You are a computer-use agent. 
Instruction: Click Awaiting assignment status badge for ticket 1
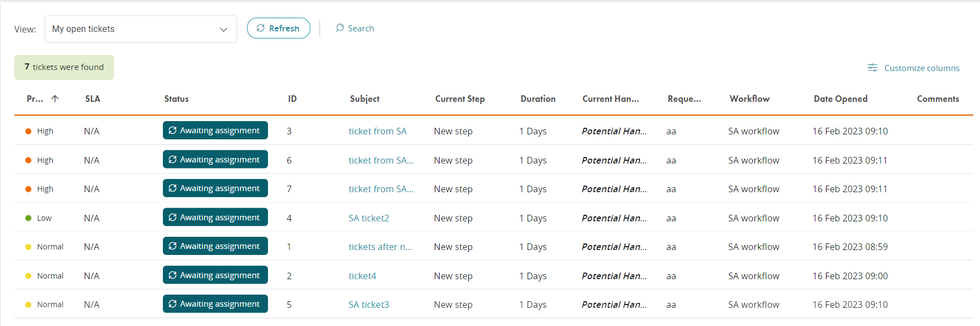click(x=215, y=246)
